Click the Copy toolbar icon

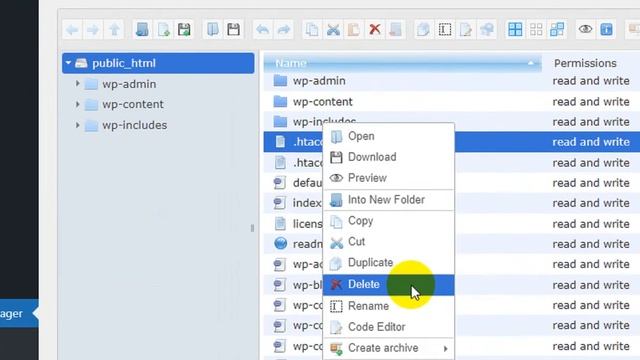(312, 29)
